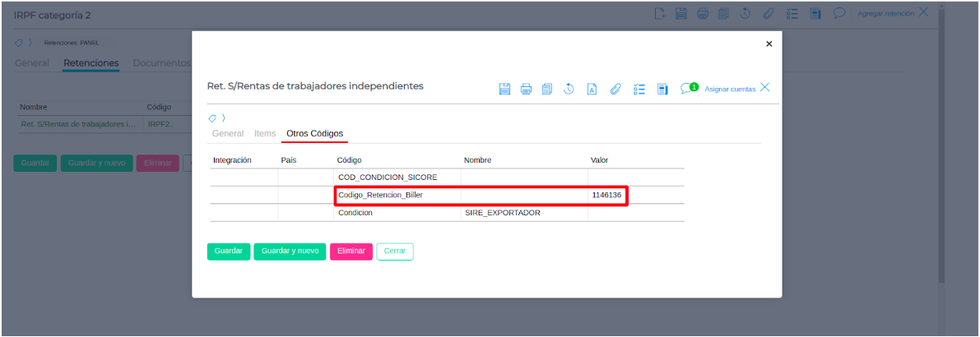
Task: Close the dialog with the top-right X
Action: pyautogui.click(x=769, y=44)
